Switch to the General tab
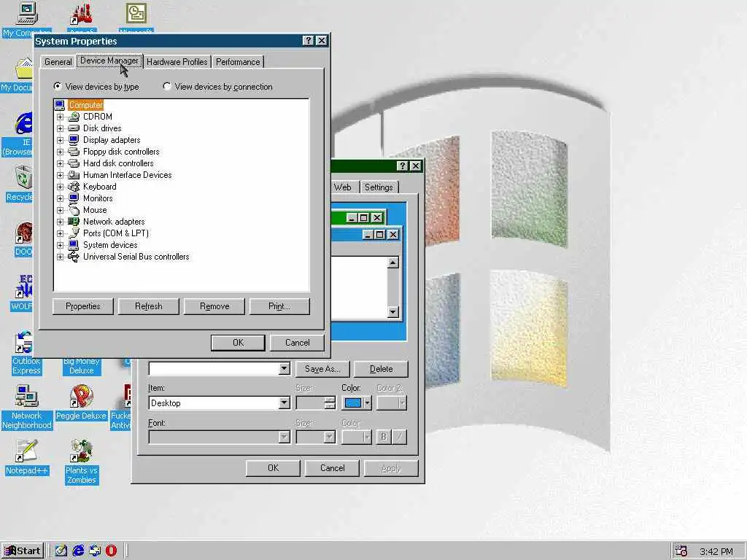 [x=58, y=62]
